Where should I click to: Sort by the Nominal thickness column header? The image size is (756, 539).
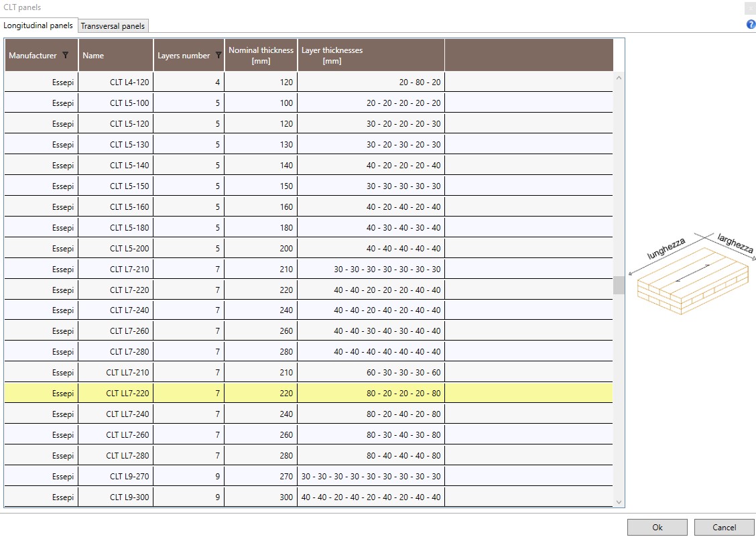pyautogui.click(x=261, y=56)
